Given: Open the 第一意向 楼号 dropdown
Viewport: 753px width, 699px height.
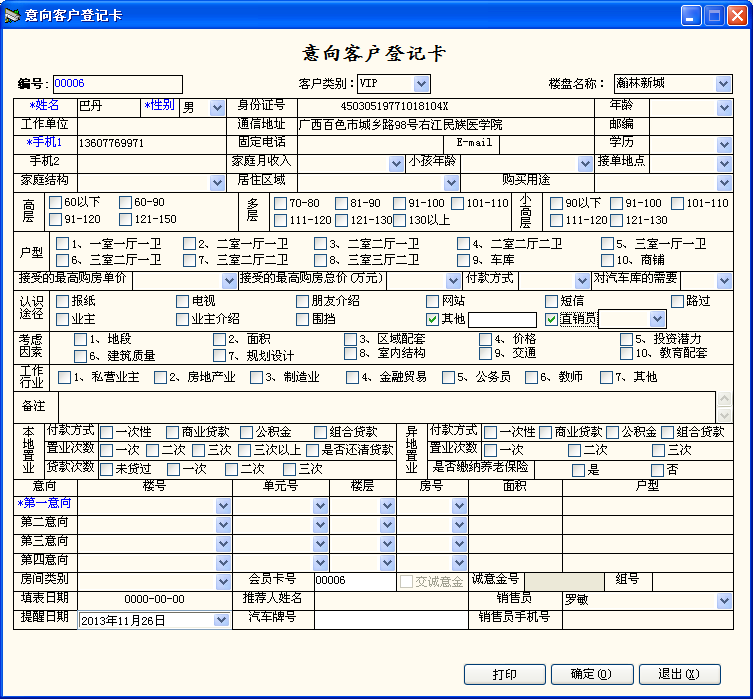Looking at the screenshot, I should click(223, 505).
